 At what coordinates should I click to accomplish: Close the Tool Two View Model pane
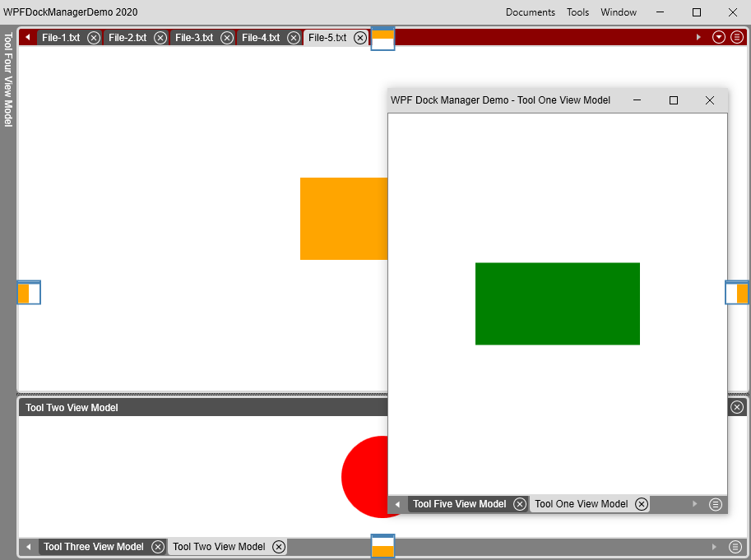[x=737, y=407]
